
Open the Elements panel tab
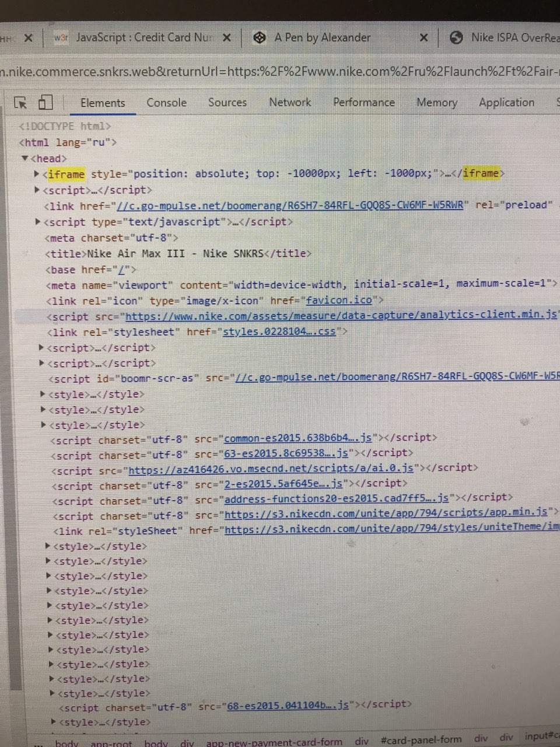point(103,103)
